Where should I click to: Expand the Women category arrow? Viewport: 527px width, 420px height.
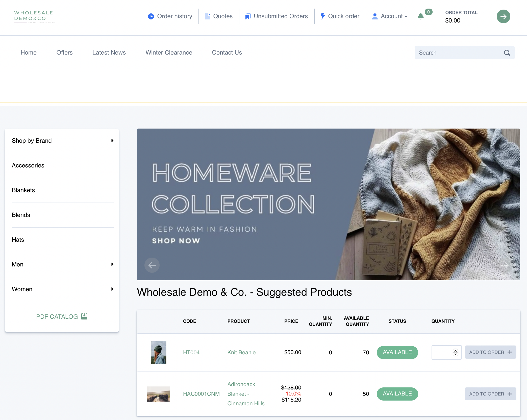pos(112,289)
